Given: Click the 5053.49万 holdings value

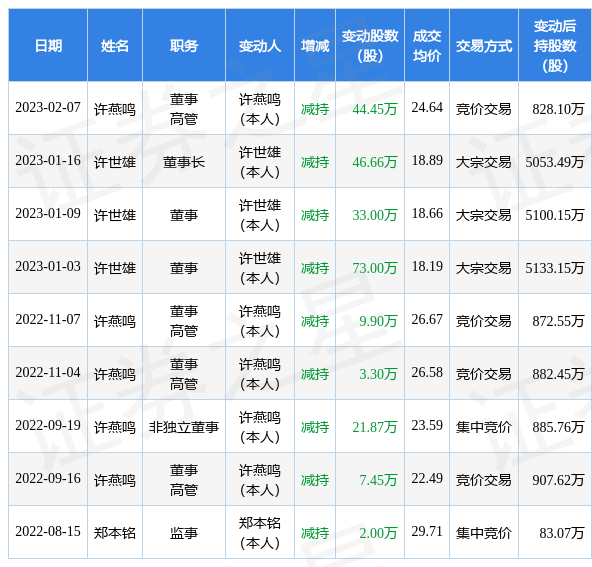Looking at the screenshot, I should (555, 162).
